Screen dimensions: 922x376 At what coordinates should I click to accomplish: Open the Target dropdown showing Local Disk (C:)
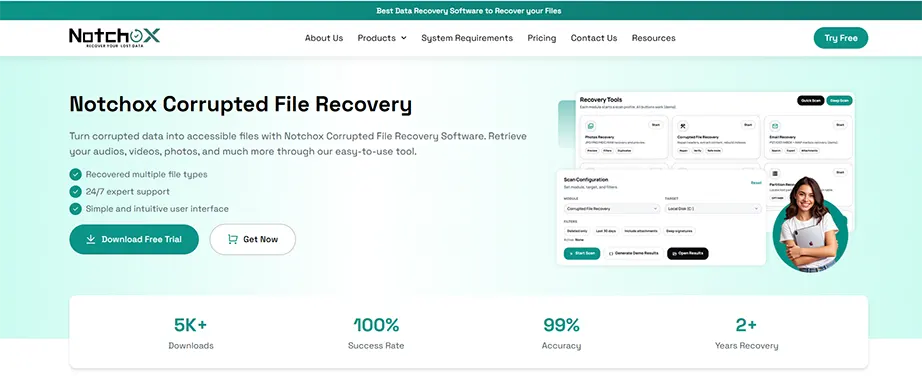pos(713,209)
